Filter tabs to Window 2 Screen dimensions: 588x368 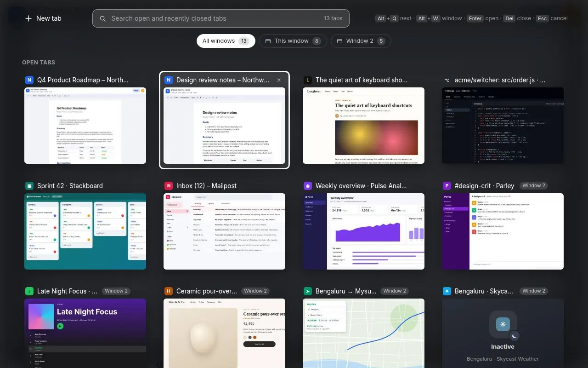coord(361,41)
